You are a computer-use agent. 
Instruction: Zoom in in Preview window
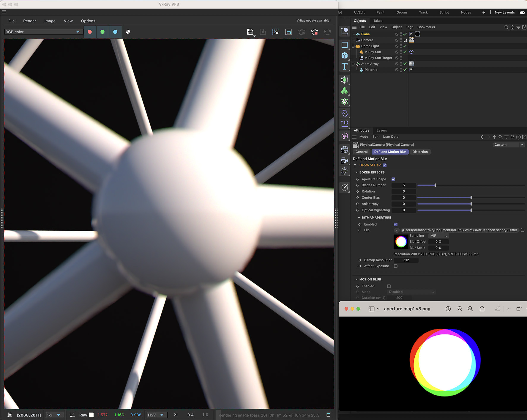click(x=470, y=309)
